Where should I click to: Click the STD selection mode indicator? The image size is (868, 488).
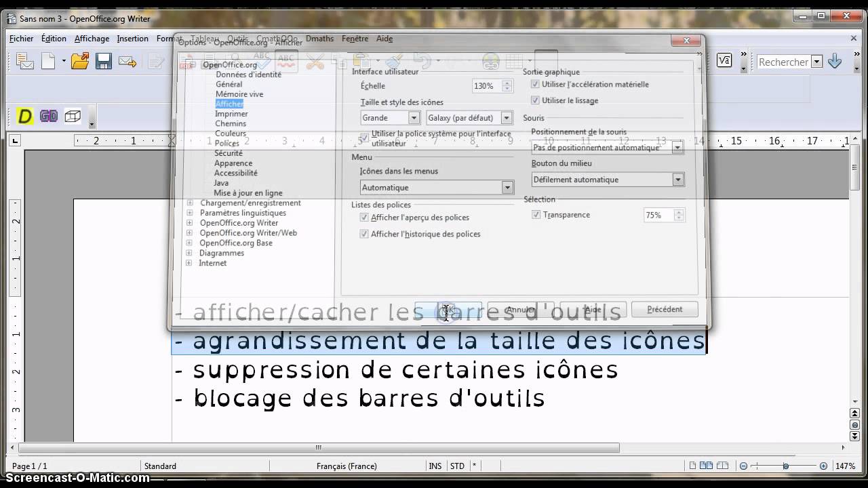point(458,466)
